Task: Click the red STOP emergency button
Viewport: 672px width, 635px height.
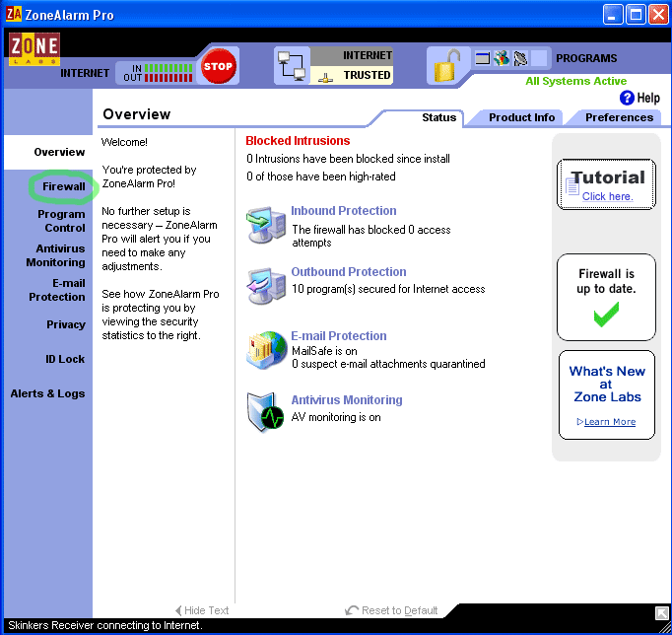Action: (x=218, y=66)
